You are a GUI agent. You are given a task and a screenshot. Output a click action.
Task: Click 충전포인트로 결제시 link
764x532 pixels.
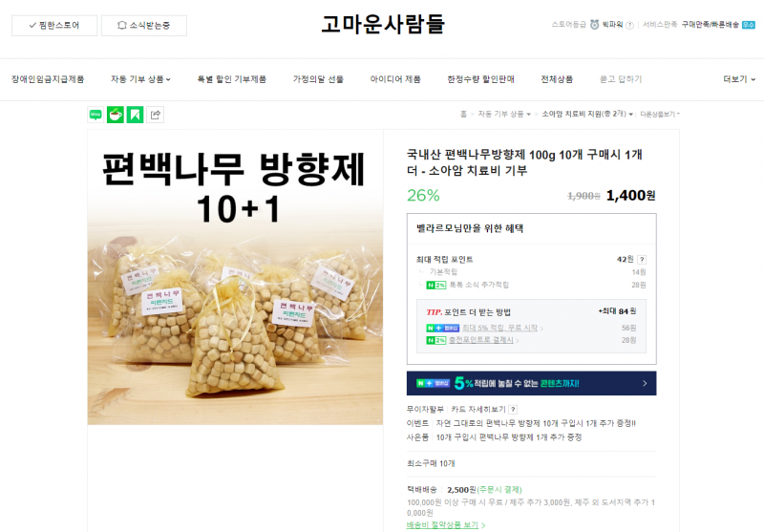(483, 340)
